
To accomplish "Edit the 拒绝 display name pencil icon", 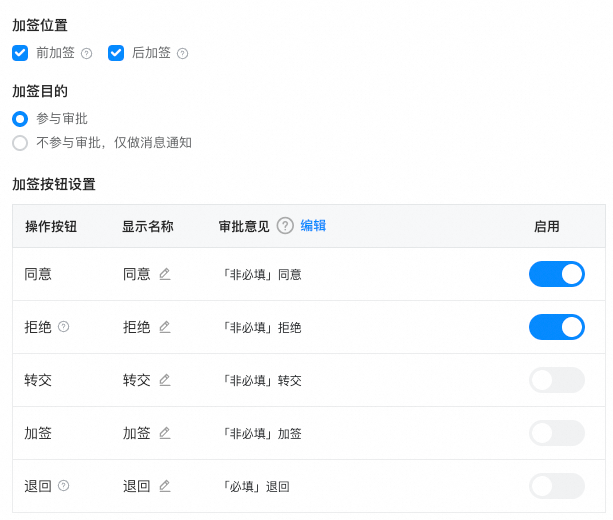I will point(165,327).
